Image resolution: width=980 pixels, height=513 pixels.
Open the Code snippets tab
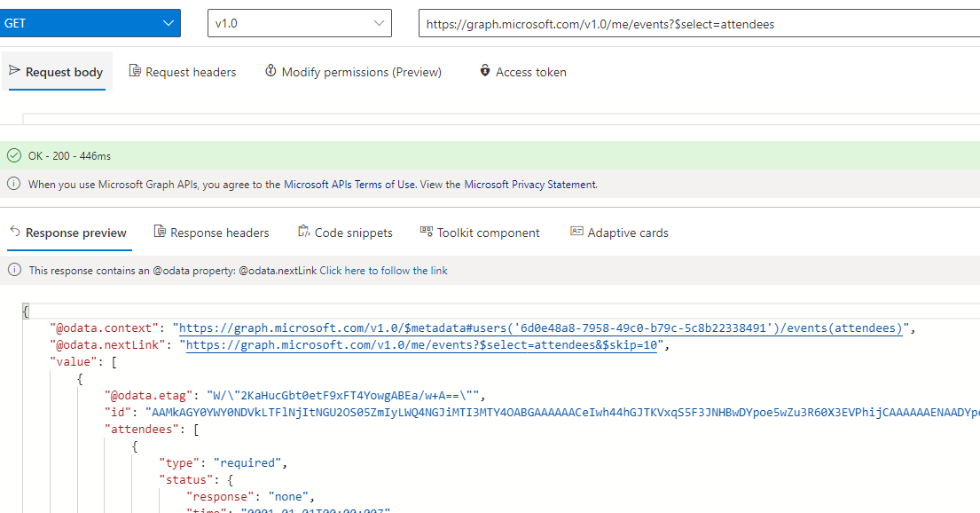click(346, 233)
